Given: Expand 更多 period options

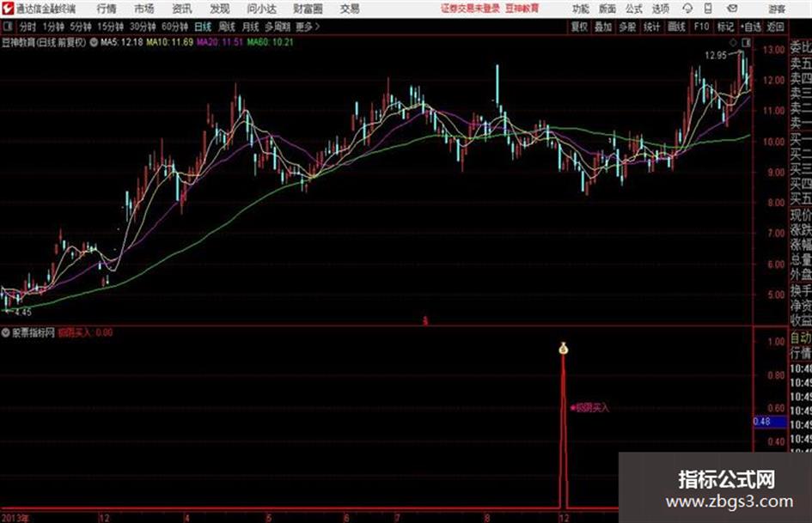Looking at the screenshot, I should [x=308, y=27].
